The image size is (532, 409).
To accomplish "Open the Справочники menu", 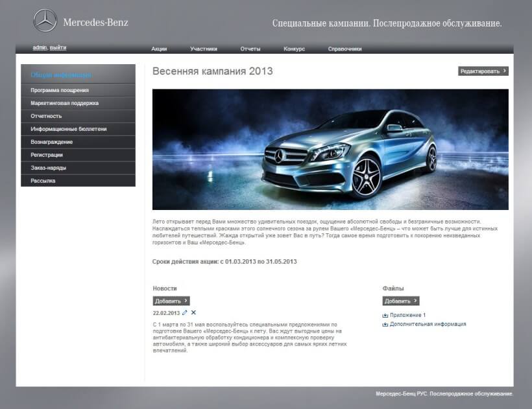I will pyautogui.click(x=345, y=49).
